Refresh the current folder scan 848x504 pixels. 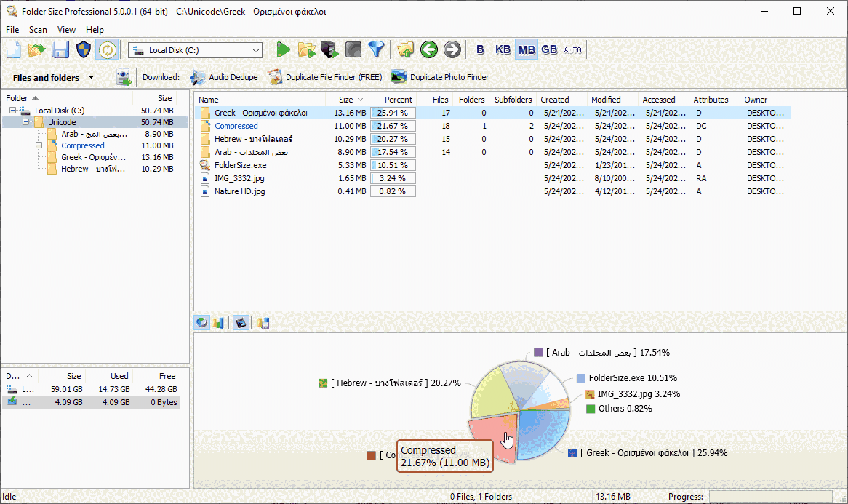pos(107,49)
